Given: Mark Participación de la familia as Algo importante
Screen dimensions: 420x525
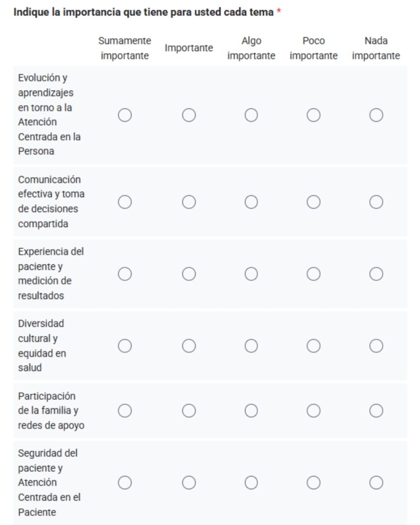Looking at the screenshot, I should click(x=251, y=411).
